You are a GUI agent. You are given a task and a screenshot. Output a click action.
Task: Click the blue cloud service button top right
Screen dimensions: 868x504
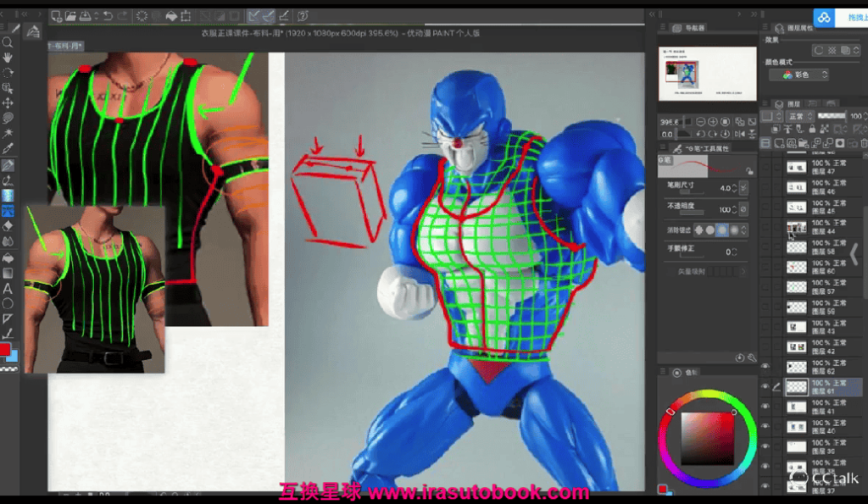pyautogui.click(x=824, y=18)
